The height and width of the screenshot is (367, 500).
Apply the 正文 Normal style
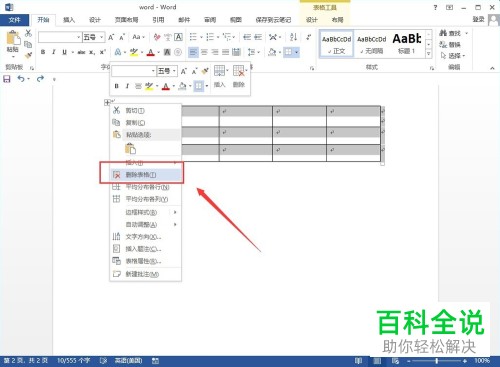coord(336,44)
